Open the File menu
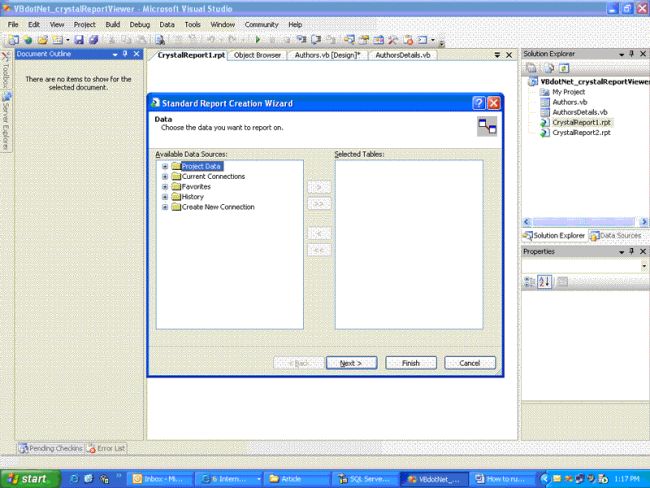Screen dimensions: 650x488 (13, 24)
